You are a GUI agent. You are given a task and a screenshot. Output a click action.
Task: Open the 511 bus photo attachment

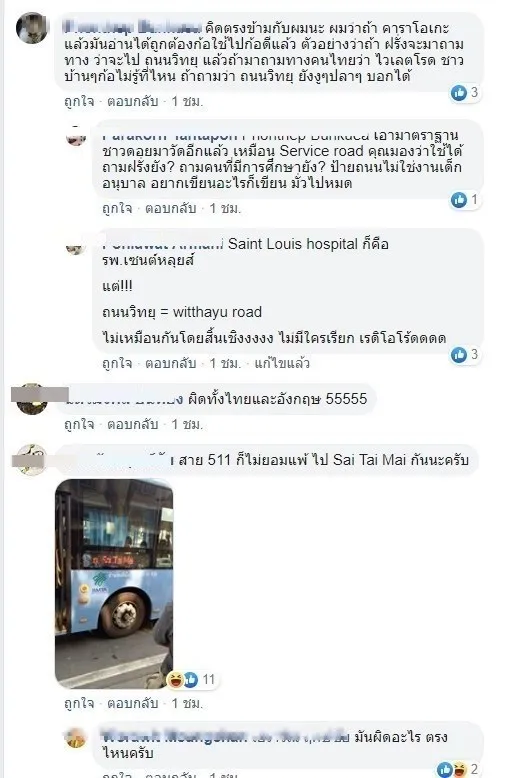(114, 583)
